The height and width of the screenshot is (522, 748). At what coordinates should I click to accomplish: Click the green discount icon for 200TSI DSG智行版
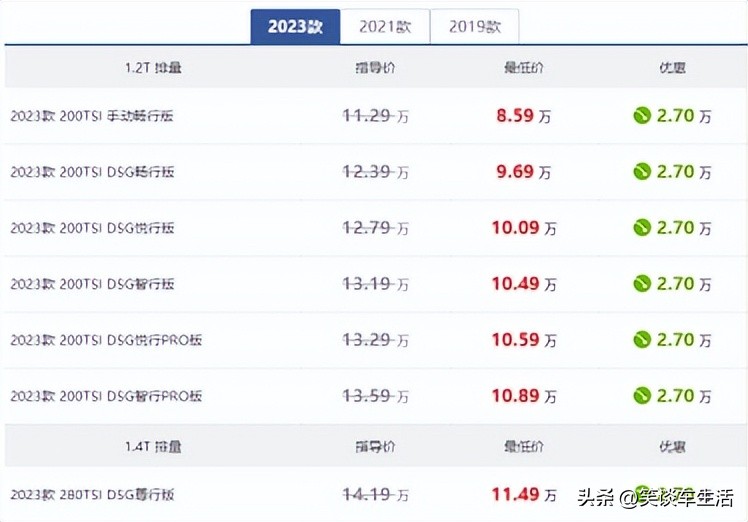click(x=642, y=283)
